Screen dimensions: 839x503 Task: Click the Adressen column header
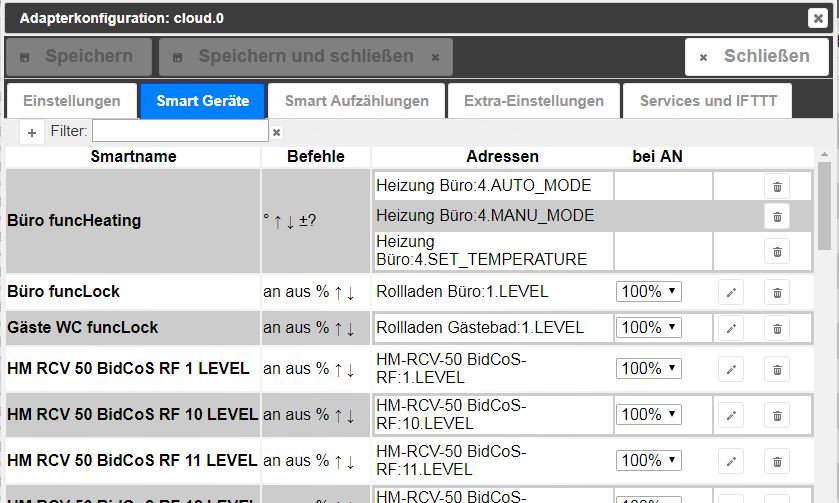[x=502, y=157]
